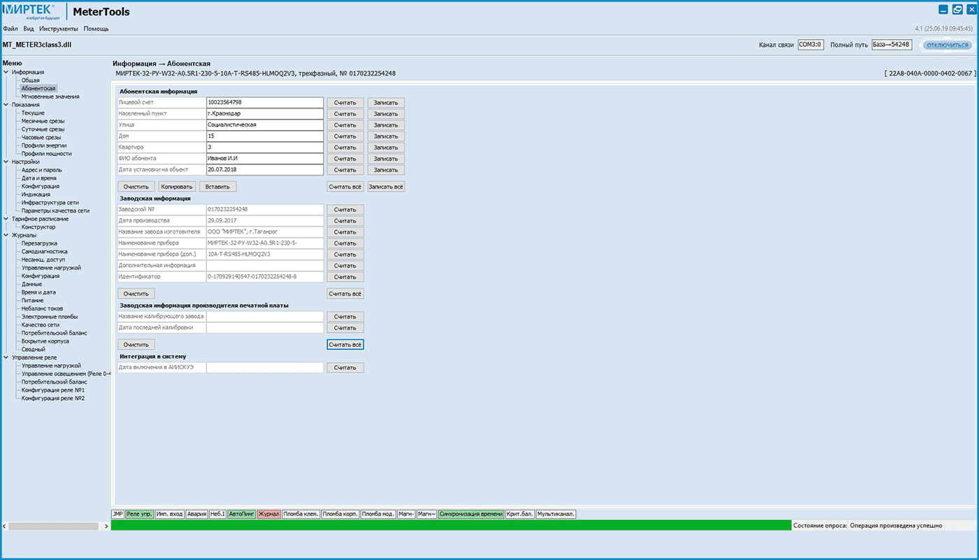Click the Копировать button
Viewport: 979px width, 560px height.
point(177,187)
